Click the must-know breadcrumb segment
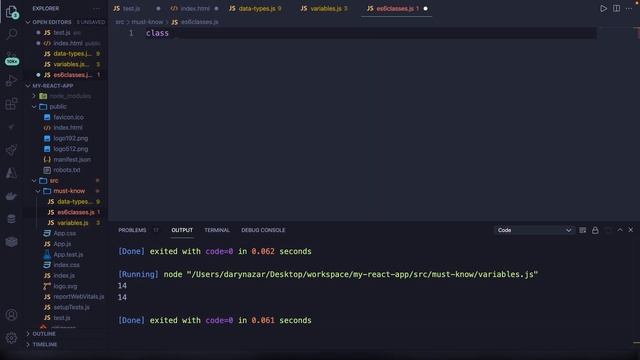Screen dimensions: 640x360 click(147, 22)
